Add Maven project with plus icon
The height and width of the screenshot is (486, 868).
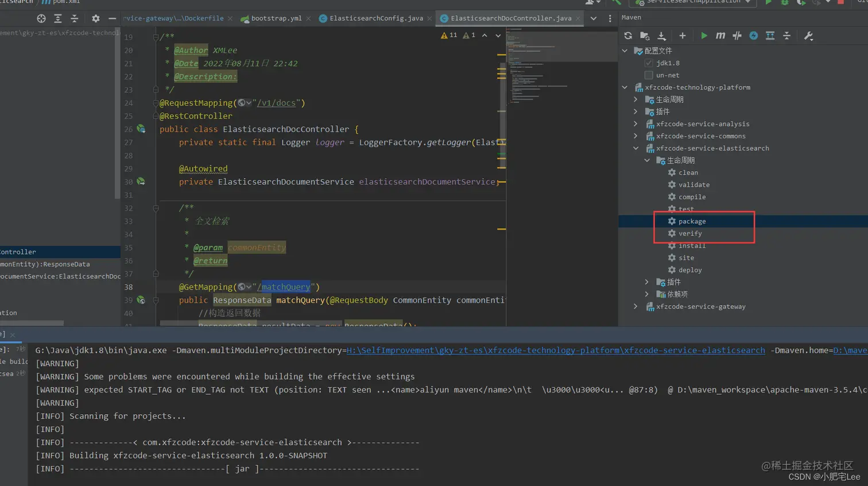pos(683,36)
